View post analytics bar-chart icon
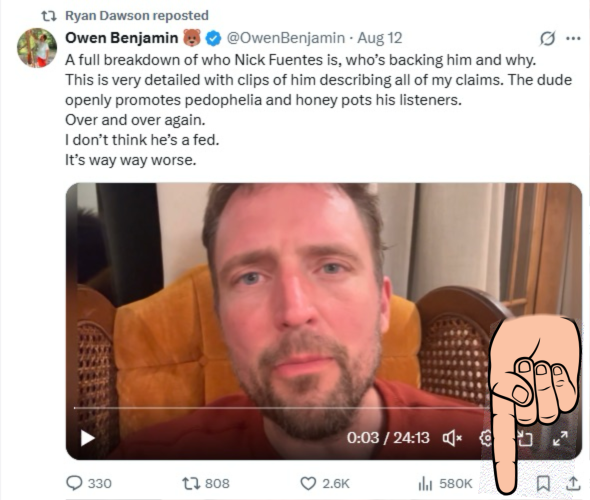The height and width of the screenshot is (500, 590). point(425,483)
